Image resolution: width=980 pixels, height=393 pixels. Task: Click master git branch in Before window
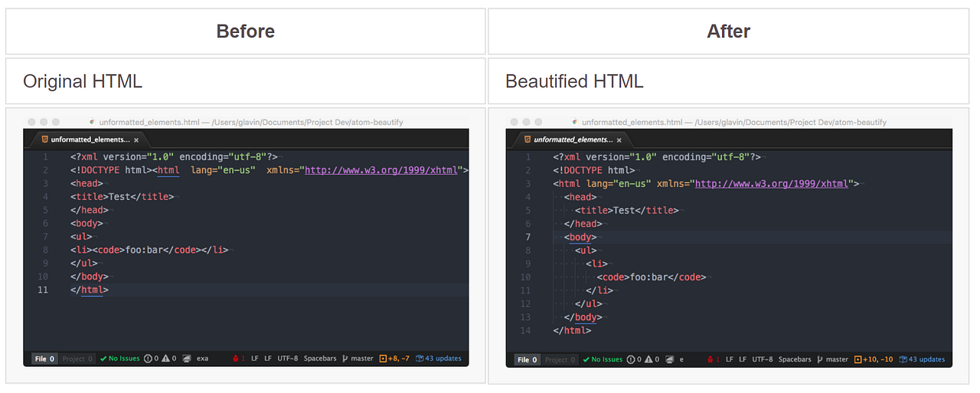358,359
